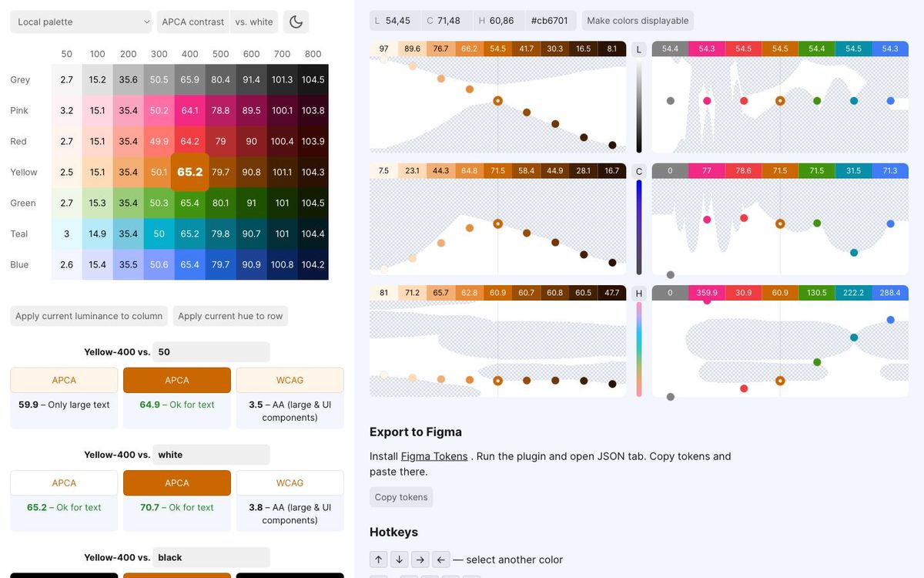Viewport: 924px width, 578px height.
Task: Click Make colors displayable button
Action: [638, 21]
